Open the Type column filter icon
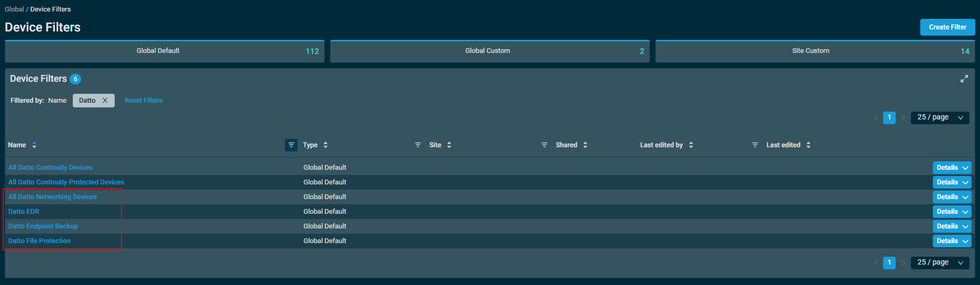The height and width of the screenshot is (285, 980). (417, 145)
